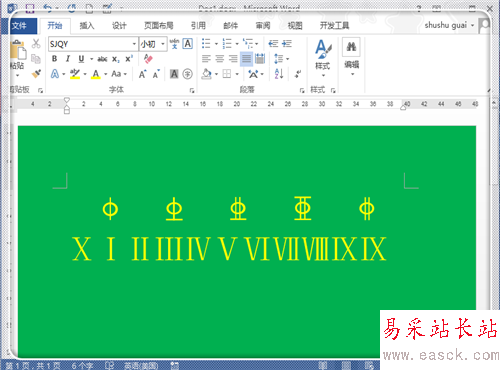Click the first-line indent ruler marker

(67, 100)
